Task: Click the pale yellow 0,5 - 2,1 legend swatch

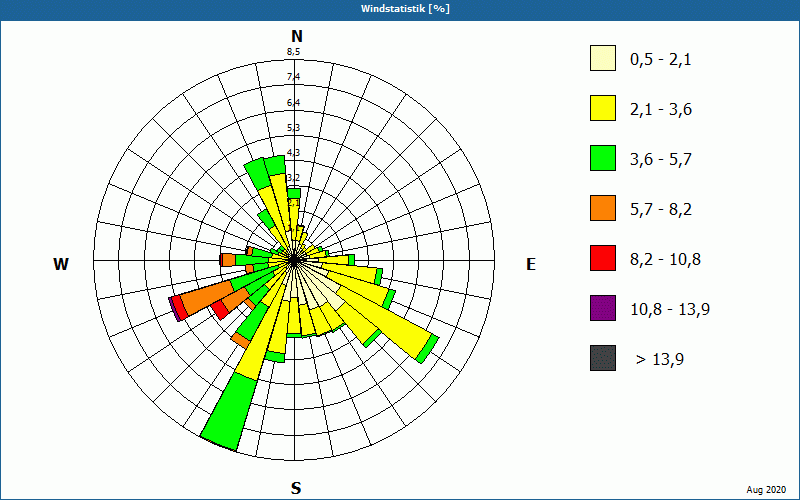Action: click(603, 58)
